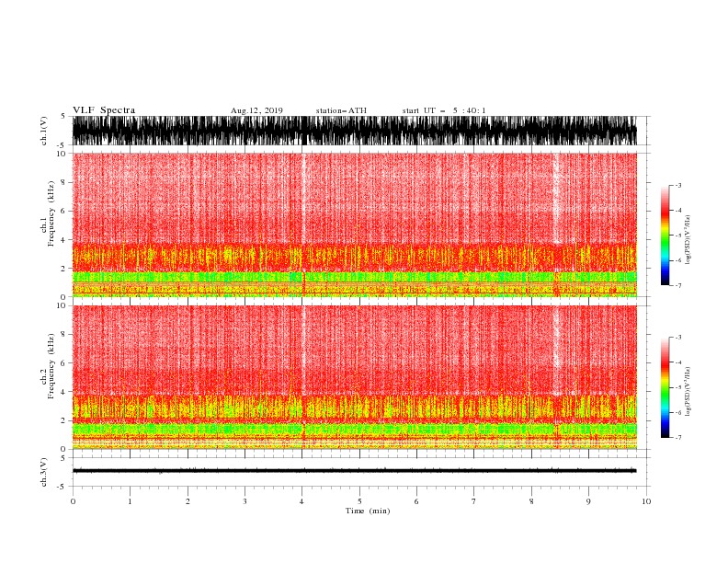Select the "start UT = 5 :40: 1" text
728x563 pixels.
point(444,110)
